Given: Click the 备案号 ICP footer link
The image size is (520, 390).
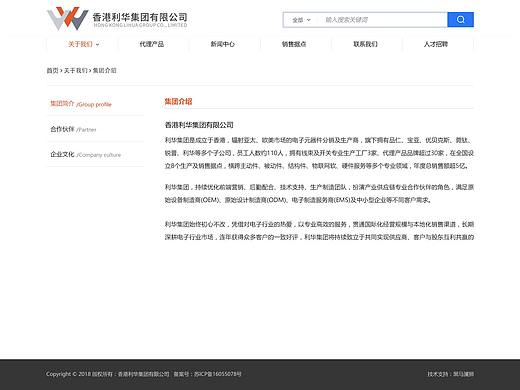Looking at the screenshot, I should tap(207, 374).
